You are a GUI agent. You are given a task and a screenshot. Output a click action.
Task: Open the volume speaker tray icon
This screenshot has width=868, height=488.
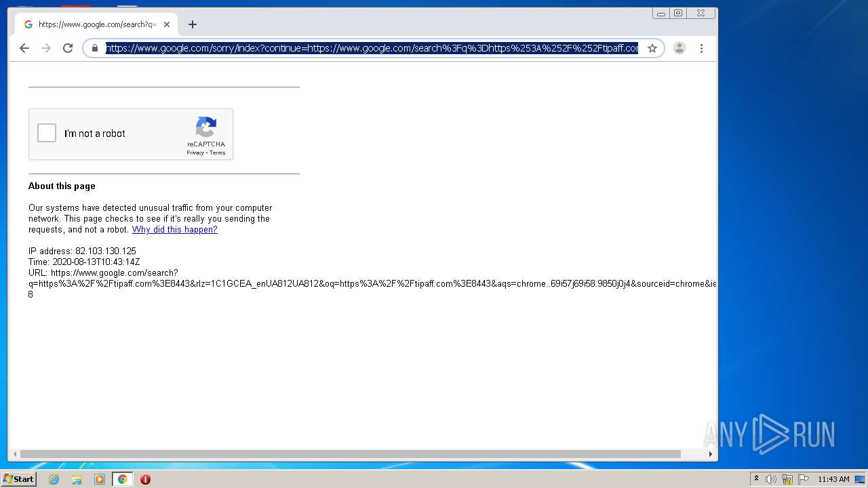[x=771, y=479]
